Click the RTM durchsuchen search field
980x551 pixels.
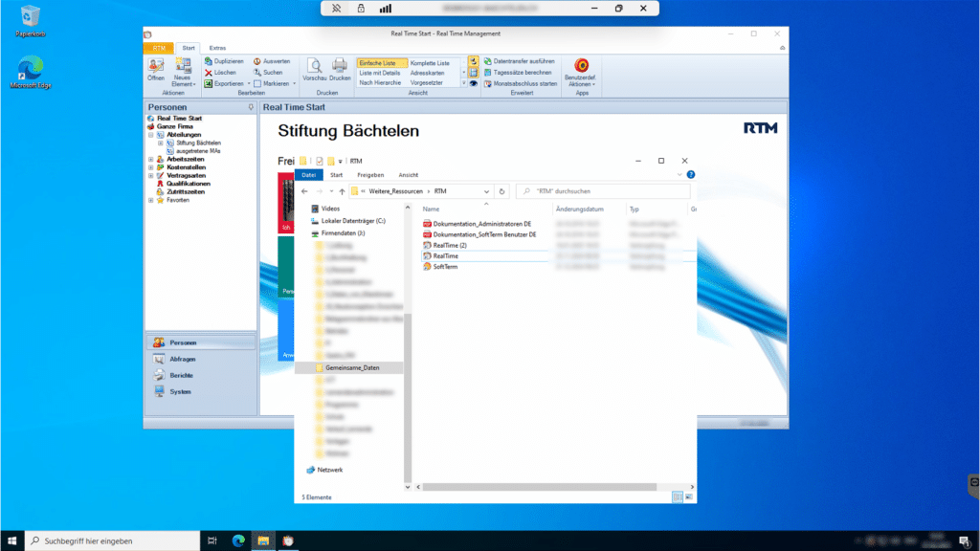click(603, 191)
